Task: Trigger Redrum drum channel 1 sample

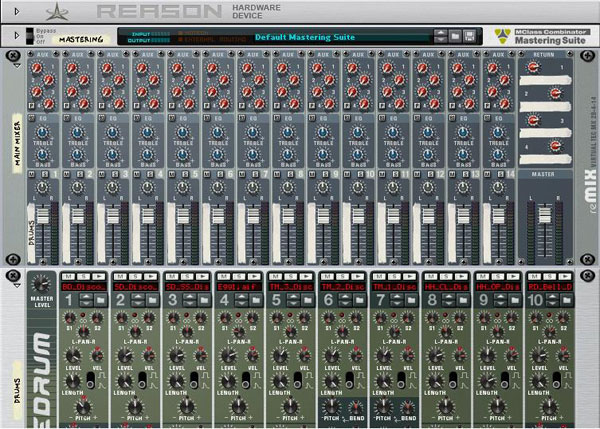Action: click(99, 276)
